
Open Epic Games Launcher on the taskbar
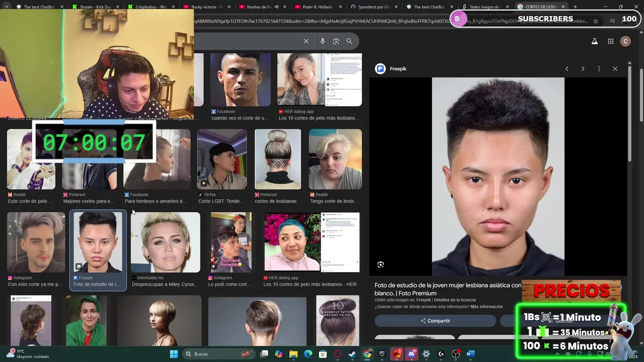(x=382, y=354)
